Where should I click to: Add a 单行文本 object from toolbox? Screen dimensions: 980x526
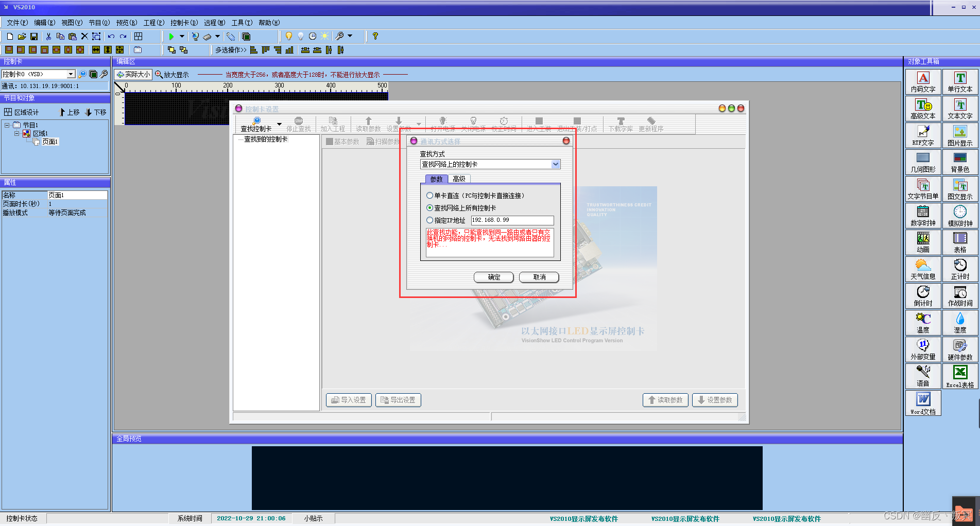point(960,82)
